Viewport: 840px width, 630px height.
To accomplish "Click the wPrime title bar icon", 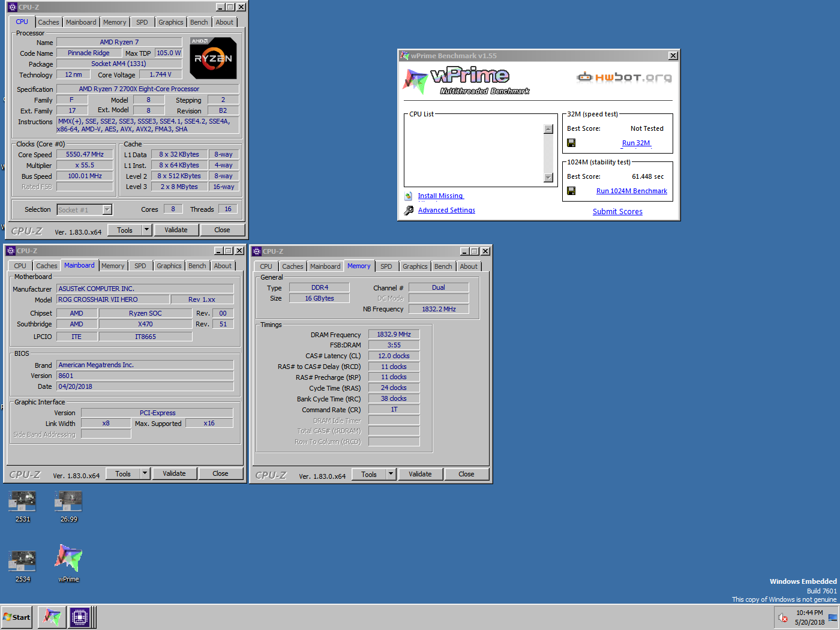I will pos(405,56).
